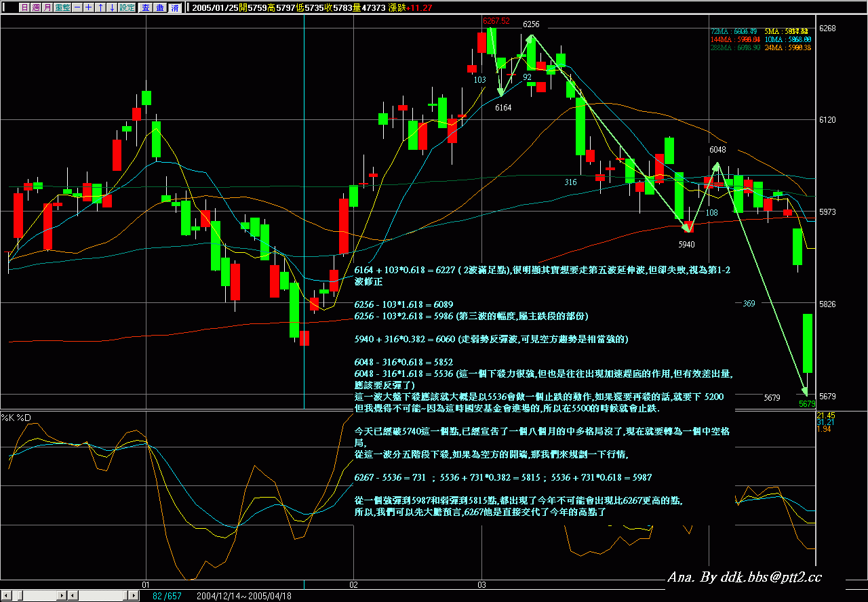Click the 369 wave size annotation
This screenshot has height=602, width=868.
[x=749, y=303]
